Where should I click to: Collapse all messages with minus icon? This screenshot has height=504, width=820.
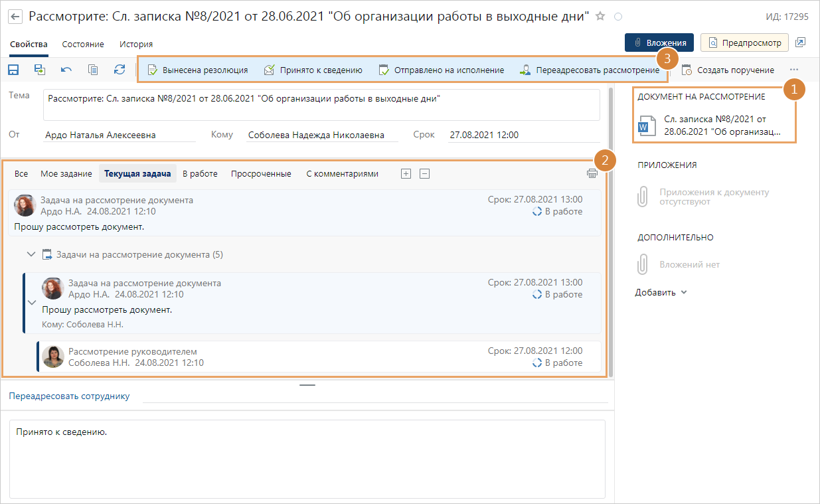(425, 173)
